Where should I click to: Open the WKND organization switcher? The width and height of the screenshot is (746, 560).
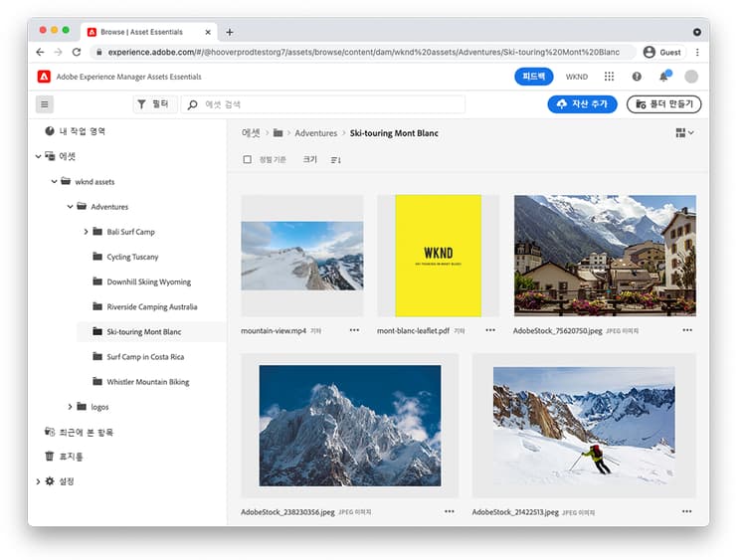pos(576,77)
